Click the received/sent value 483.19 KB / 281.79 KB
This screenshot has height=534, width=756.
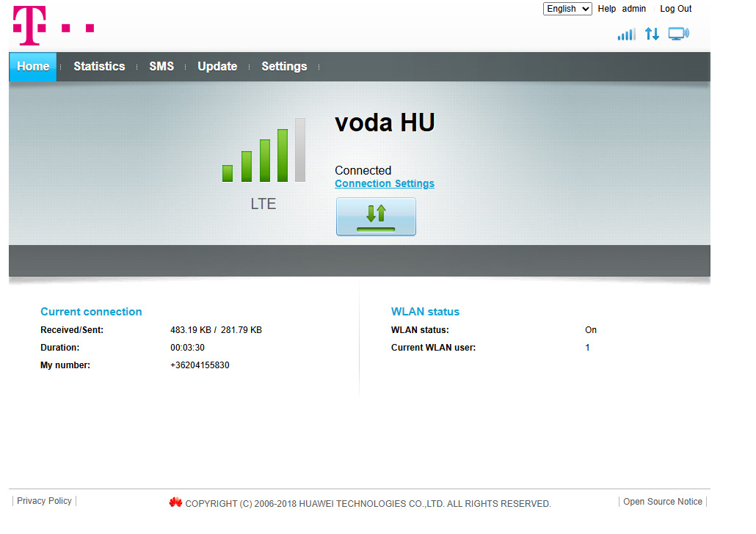pos(216,330)
